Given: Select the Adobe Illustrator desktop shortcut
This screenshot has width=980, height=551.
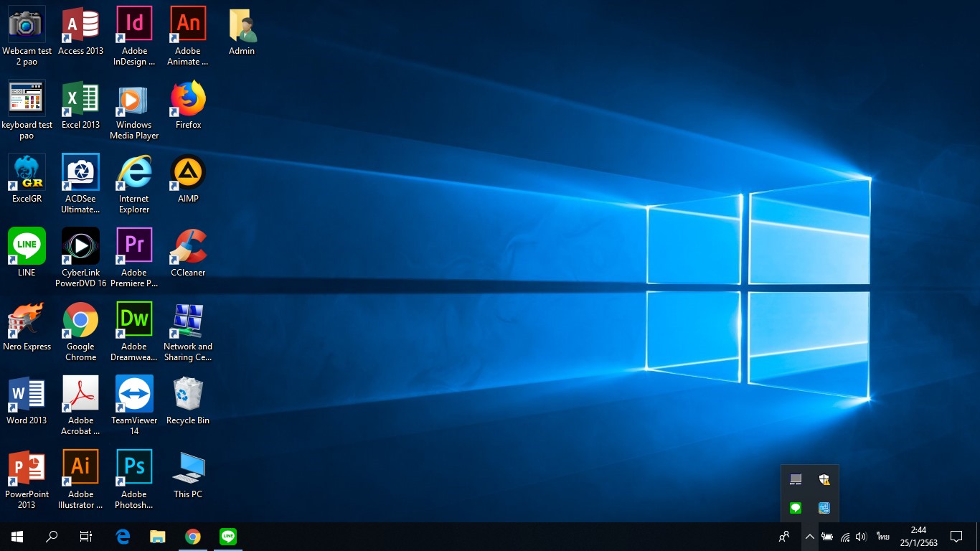Looking at the screenshot, I should tap(80, 480).
